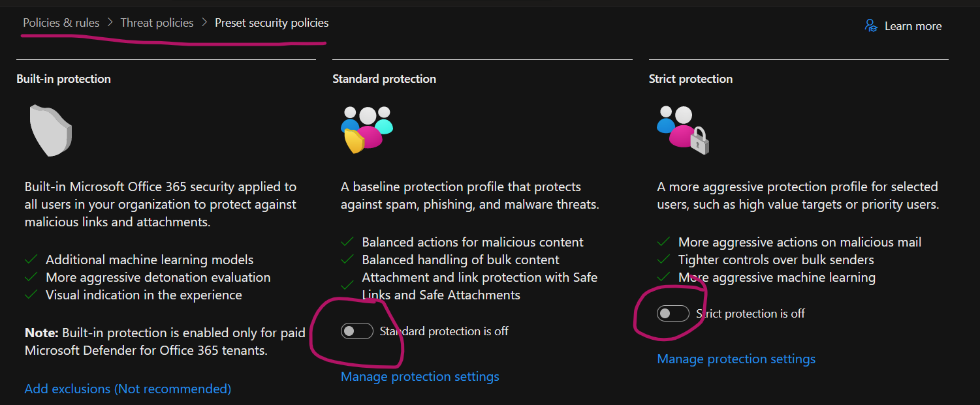Click the Strict protection section heading

click(x=691, y=79)
